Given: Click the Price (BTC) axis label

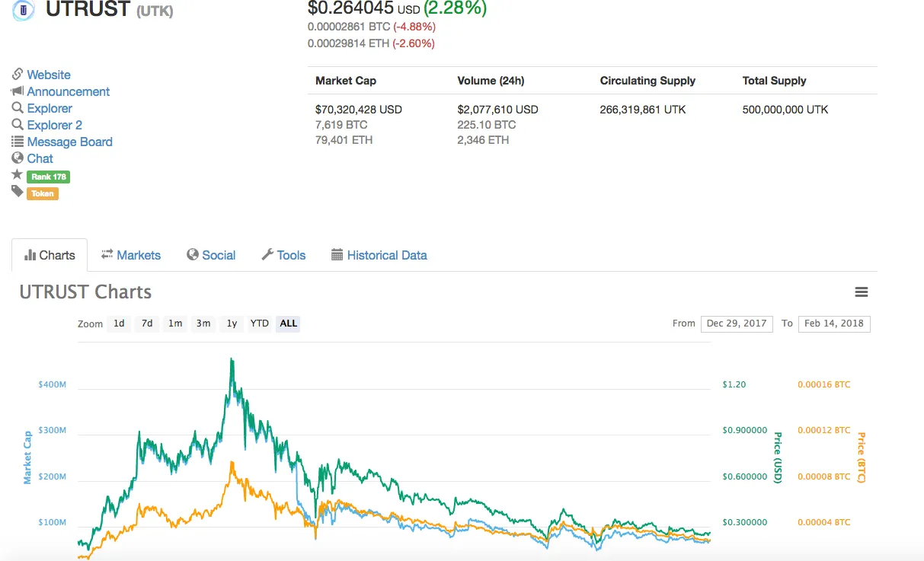Looking at the screenshot, I should (x=862, y=457).
